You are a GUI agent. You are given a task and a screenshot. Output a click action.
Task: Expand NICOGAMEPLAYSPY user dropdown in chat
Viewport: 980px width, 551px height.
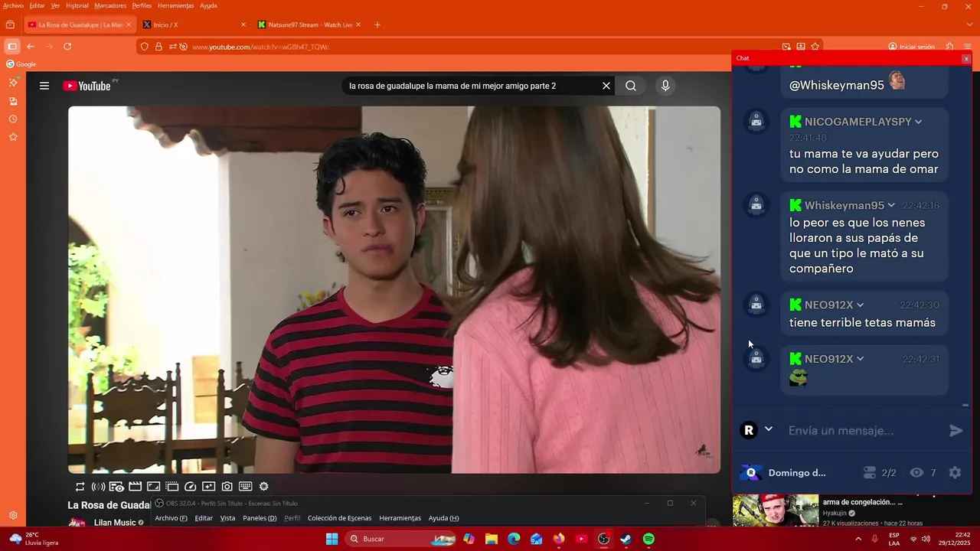coord(918,122)
